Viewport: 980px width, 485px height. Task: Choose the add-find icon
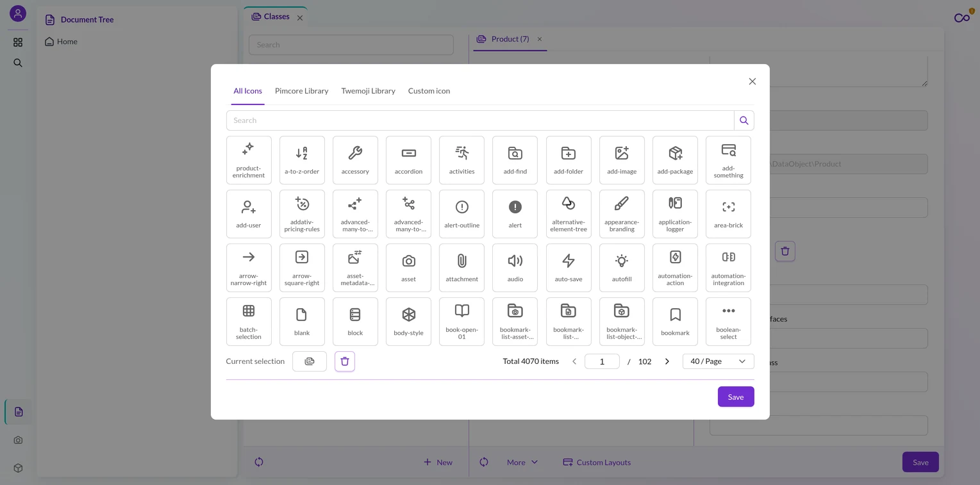(515, 160)
